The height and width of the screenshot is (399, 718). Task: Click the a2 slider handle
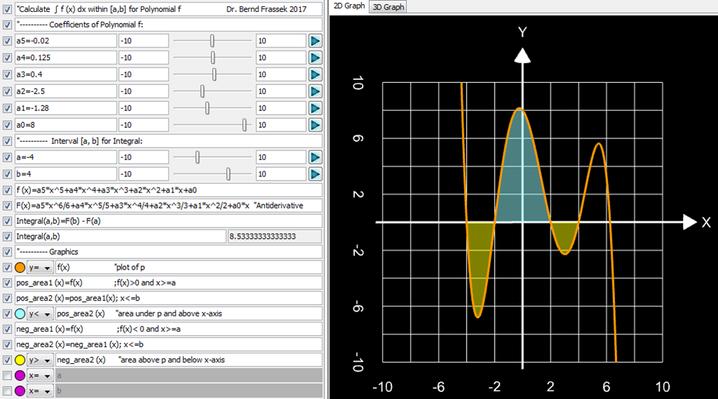202,91
